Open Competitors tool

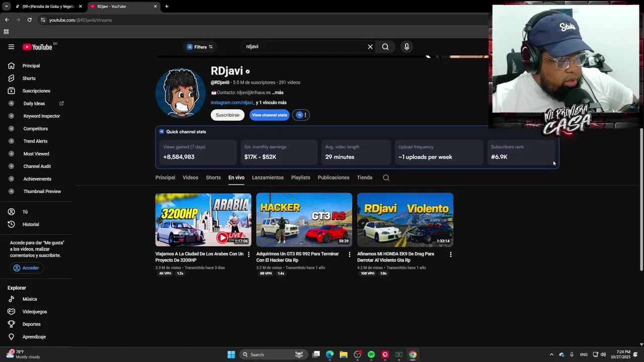[36, 129]
